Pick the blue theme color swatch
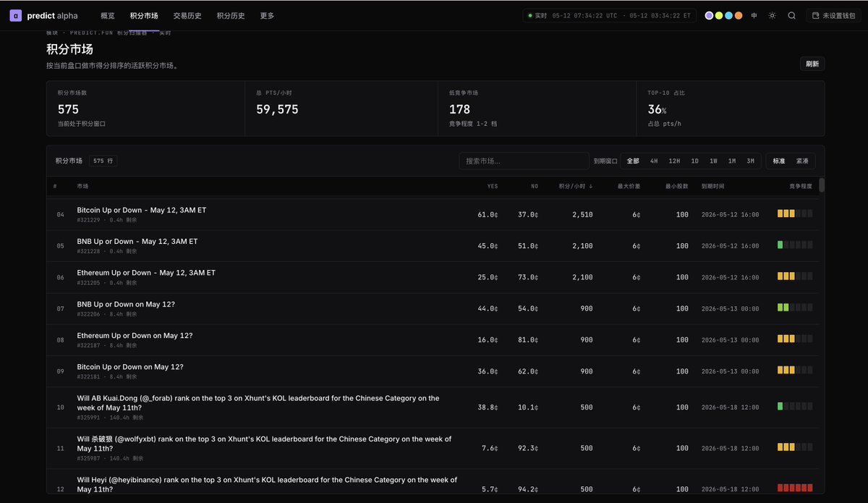The image size is (868, 503). click(728, 15)
